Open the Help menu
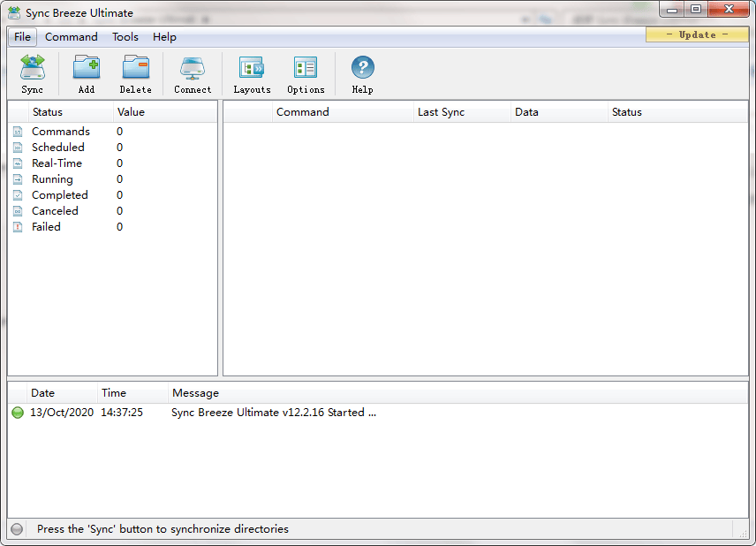This screenshot has height=546, width=756. coord(164,36)
